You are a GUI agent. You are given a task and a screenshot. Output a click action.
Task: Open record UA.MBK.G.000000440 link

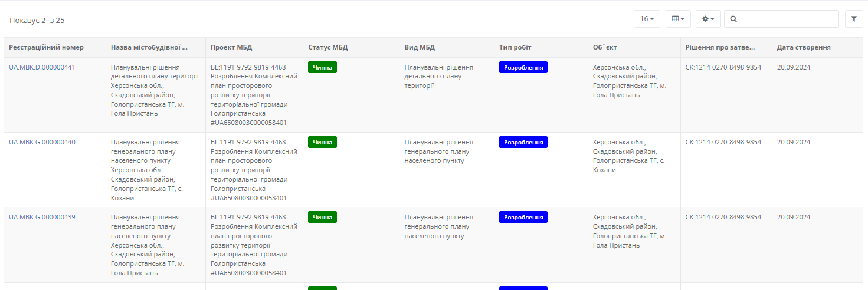42,142
